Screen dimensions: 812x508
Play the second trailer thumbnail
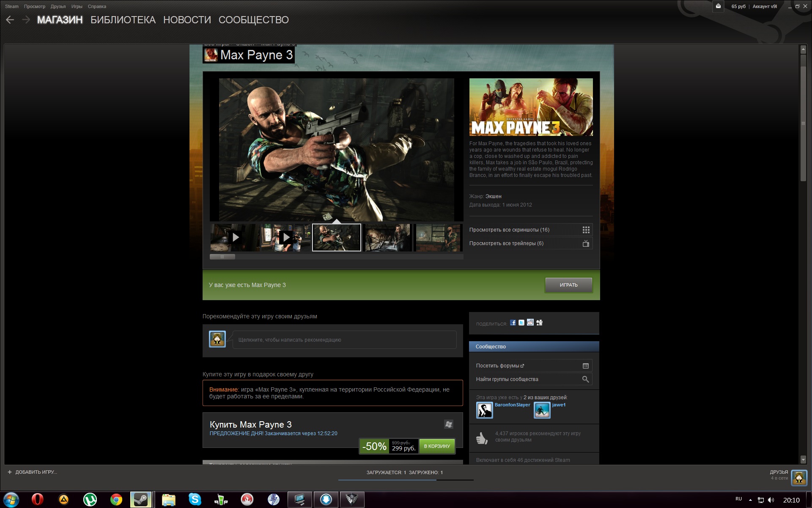pos(286,237)
